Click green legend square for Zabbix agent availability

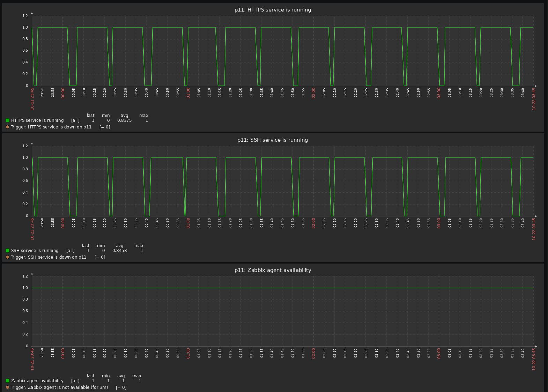click(x=8, y=381)
